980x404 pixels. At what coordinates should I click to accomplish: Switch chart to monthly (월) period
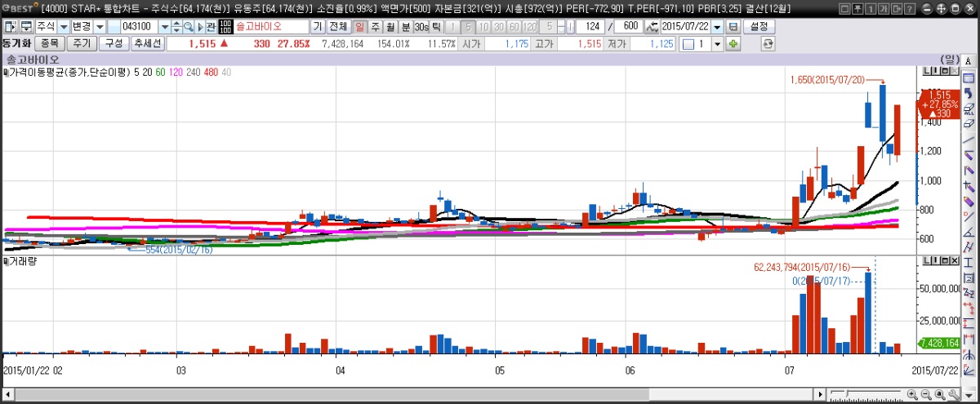pyautogui.click(x=390, y=27)
